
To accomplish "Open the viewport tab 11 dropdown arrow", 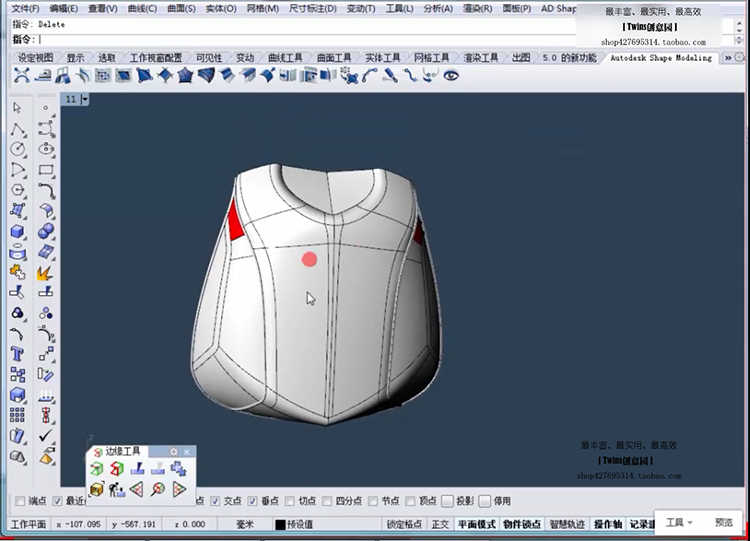I will click(85, 99).
